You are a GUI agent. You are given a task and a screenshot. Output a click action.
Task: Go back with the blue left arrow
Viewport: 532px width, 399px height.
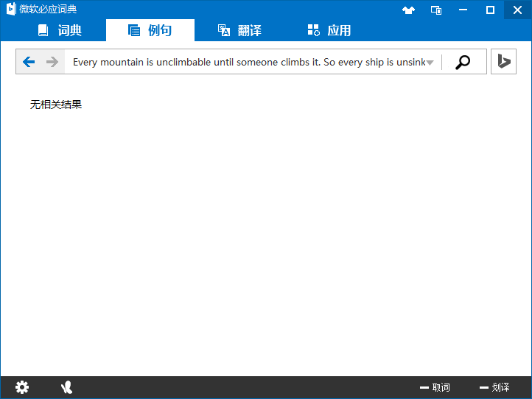pyautogui.click(x=29, y=62)
